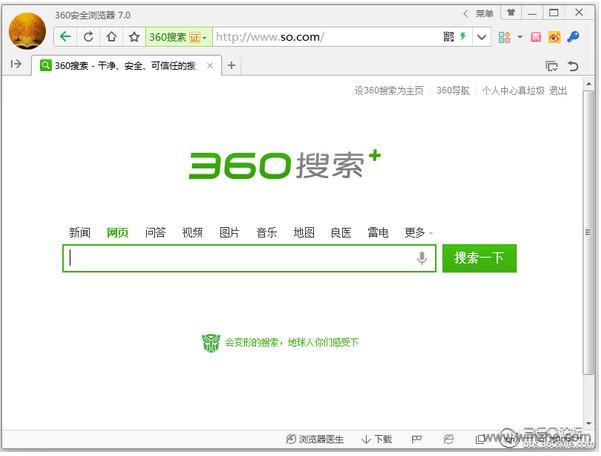
Task: Click the scrollbar up arrow
Action: pos(588,83)
